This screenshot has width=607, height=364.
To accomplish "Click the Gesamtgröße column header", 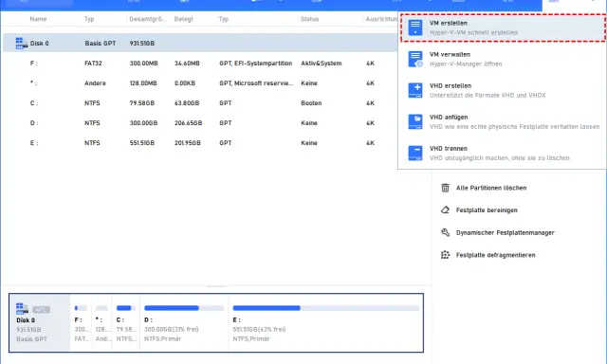I will click(148, 19).
